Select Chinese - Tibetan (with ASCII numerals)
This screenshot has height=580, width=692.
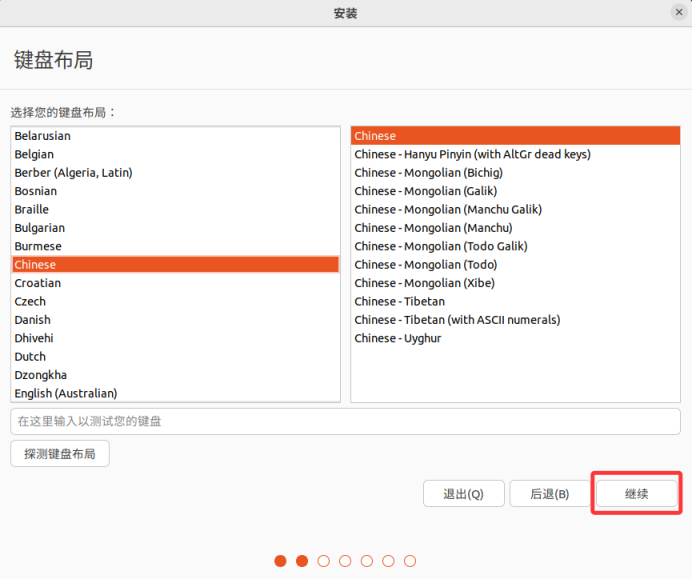coord(515,320)
